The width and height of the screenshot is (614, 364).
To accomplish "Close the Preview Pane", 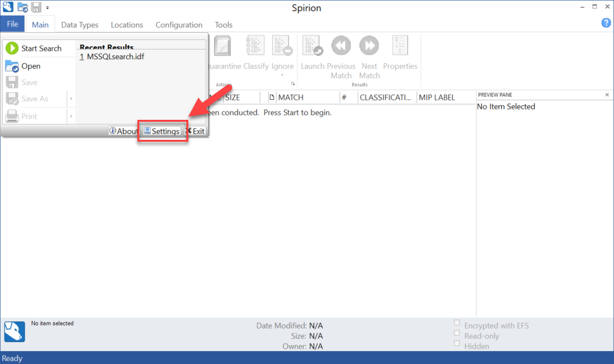I will click(607, 95).
